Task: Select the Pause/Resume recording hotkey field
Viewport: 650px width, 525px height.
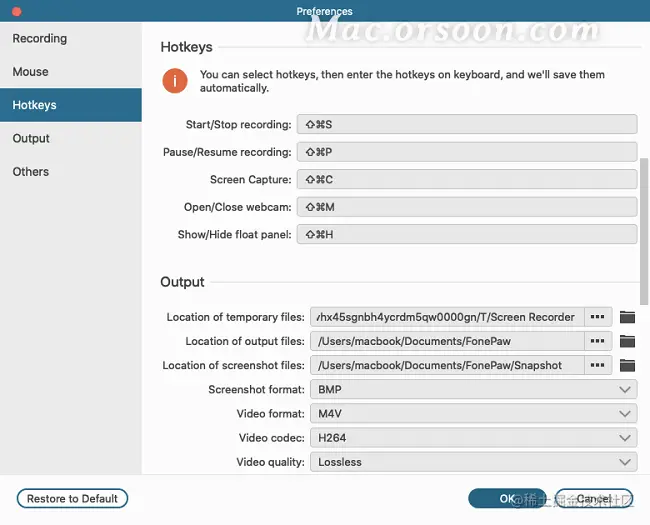Action: 467,152
